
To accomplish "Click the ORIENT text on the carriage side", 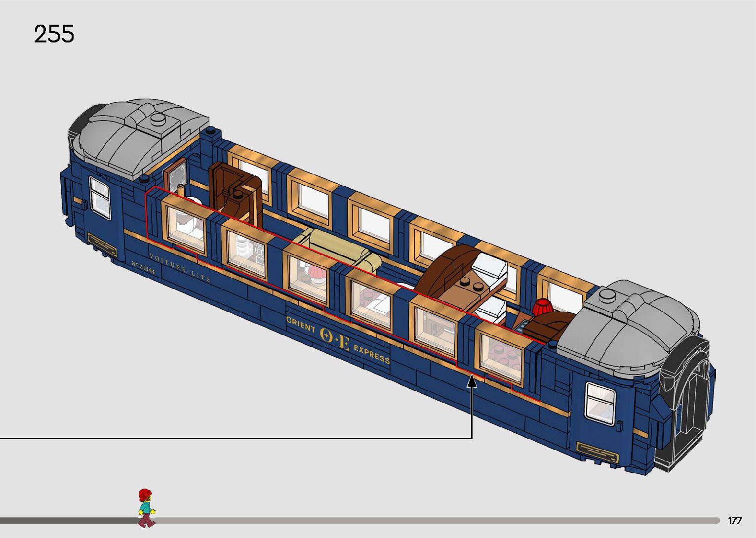I will click(x=301, y=325).
